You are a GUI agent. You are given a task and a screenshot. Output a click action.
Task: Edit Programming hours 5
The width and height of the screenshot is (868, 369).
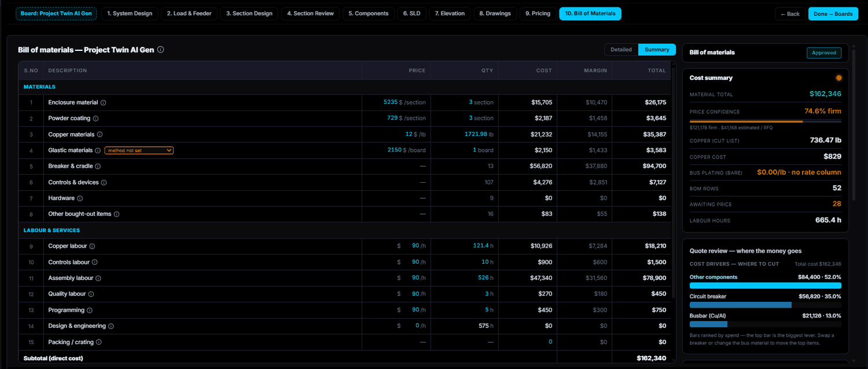(487, 309)
